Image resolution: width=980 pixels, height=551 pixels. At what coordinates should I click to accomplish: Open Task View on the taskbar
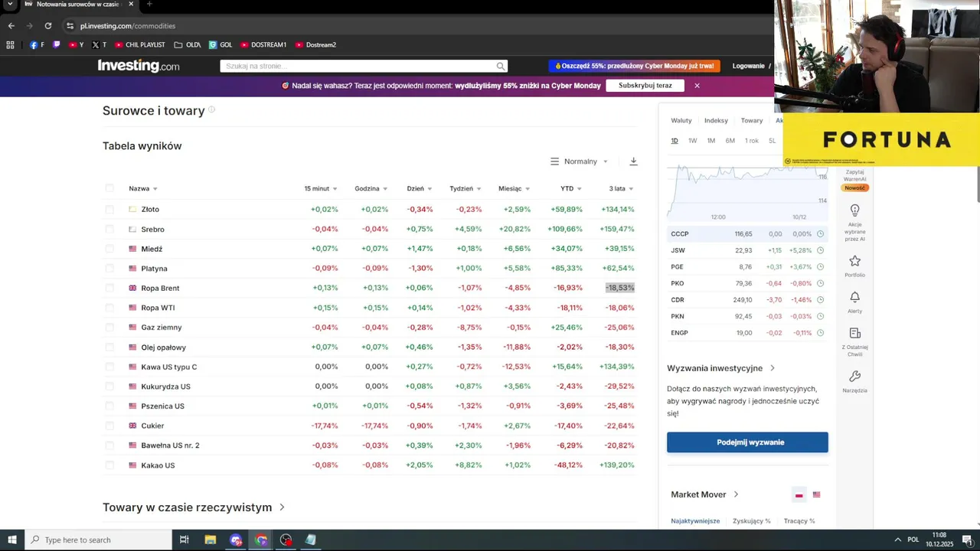point(184,540)
